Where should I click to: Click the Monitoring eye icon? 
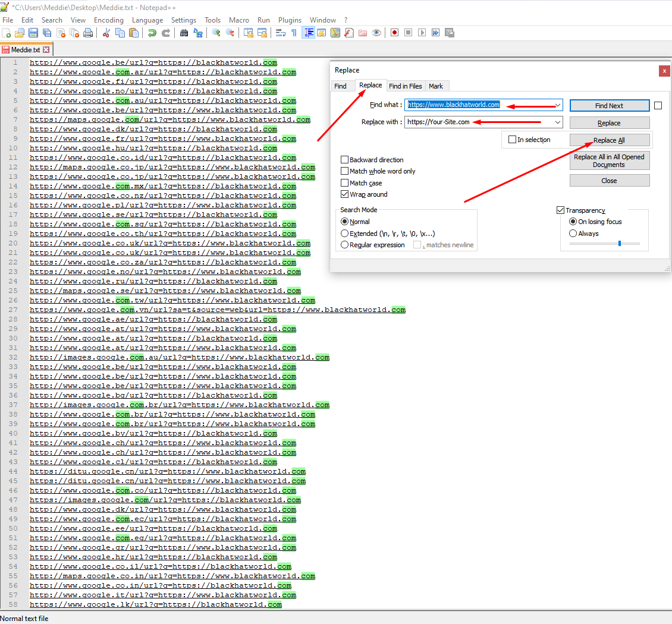(x=376, y=33)
